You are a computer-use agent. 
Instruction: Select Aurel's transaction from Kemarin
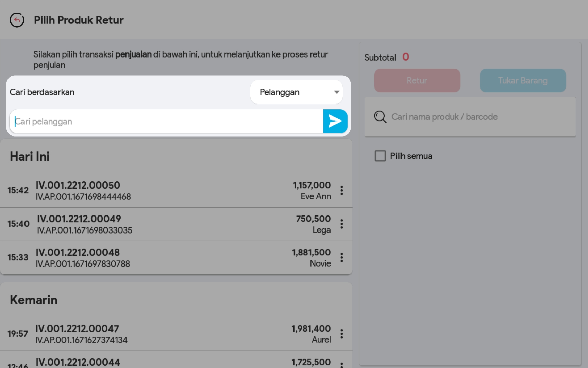tap(170, 334)
